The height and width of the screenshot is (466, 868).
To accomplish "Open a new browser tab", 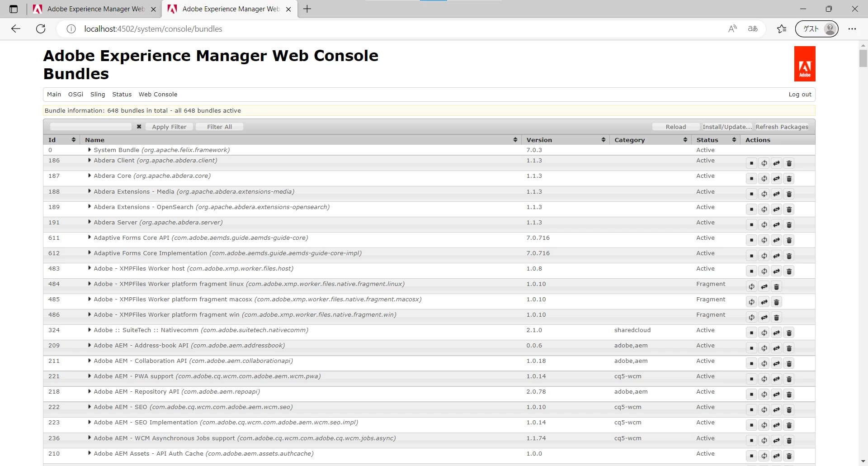I will (307, 9).
